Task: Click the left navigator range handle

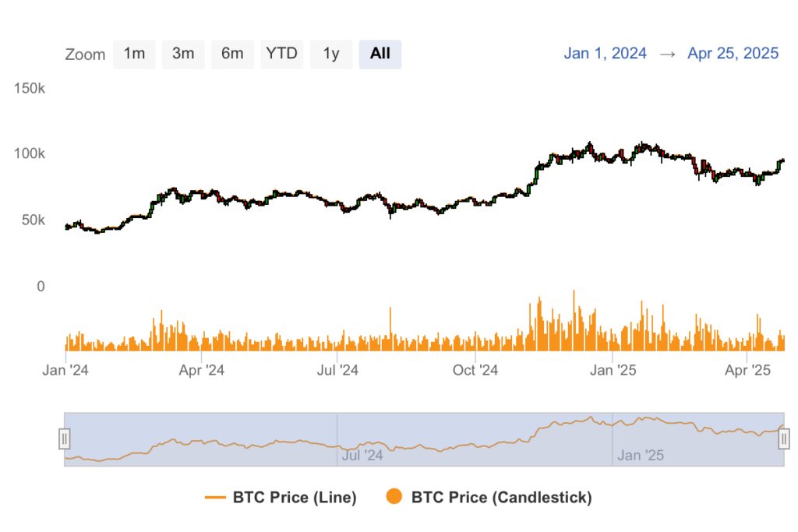Action: tap(65, 439)
